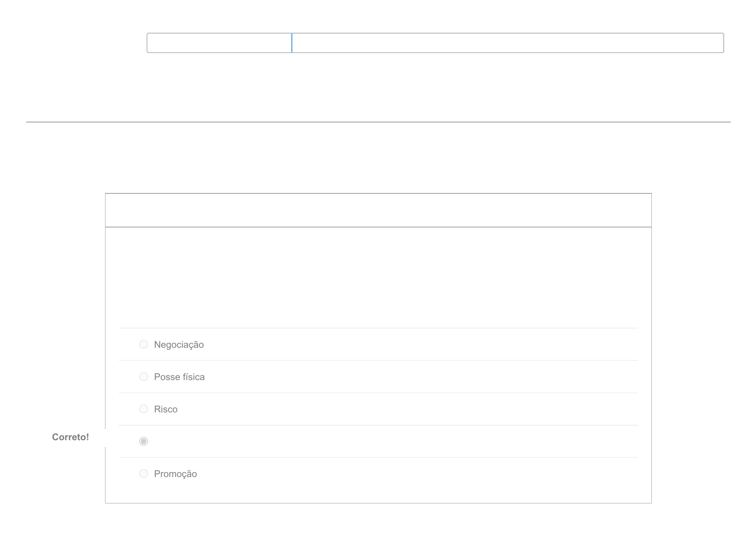Click the blue divider in the top bar
Viewport: 756px width, 534px height.
pos(292,43)
